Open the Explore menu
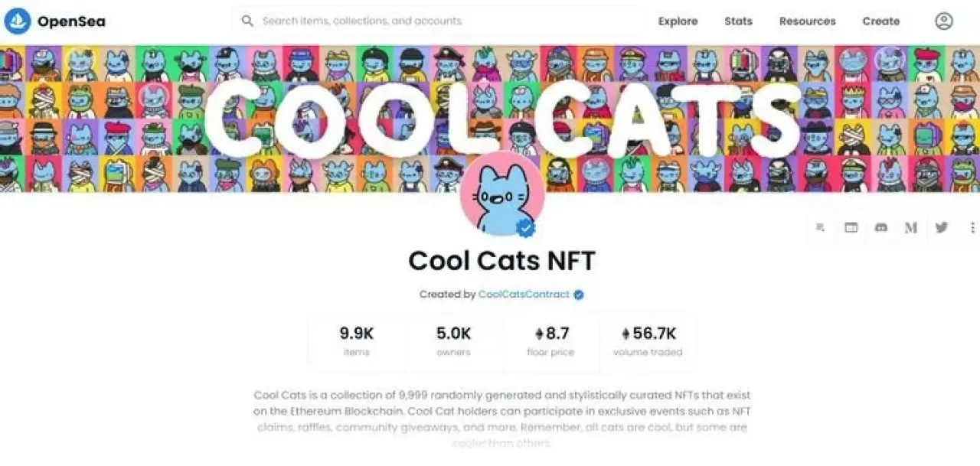 [x=678, y=21]
